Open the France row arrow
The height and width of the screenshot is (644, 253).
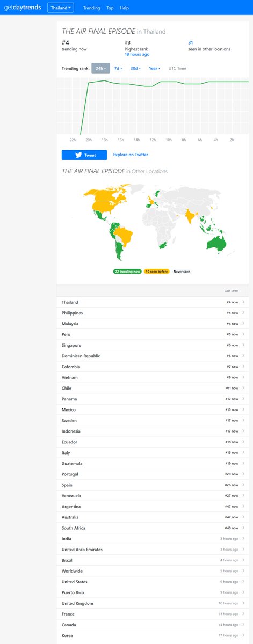(x=243, y=613)
